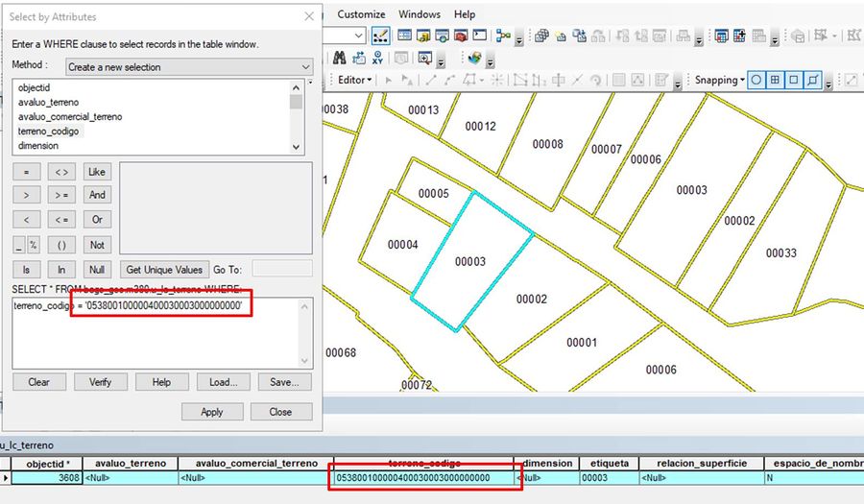
Task: Click the Go To input field
Action: [x=282, y=270]
